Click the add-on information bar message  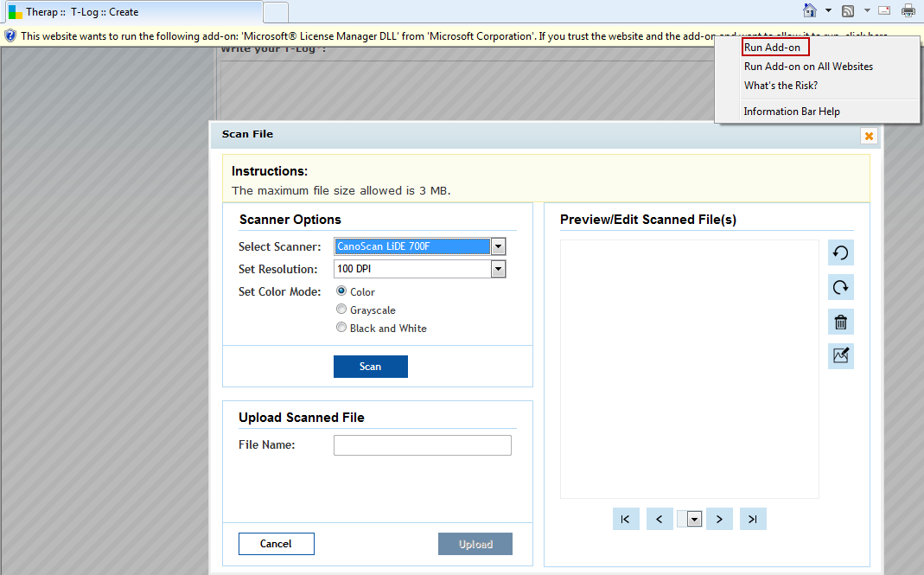coord(367,36)
